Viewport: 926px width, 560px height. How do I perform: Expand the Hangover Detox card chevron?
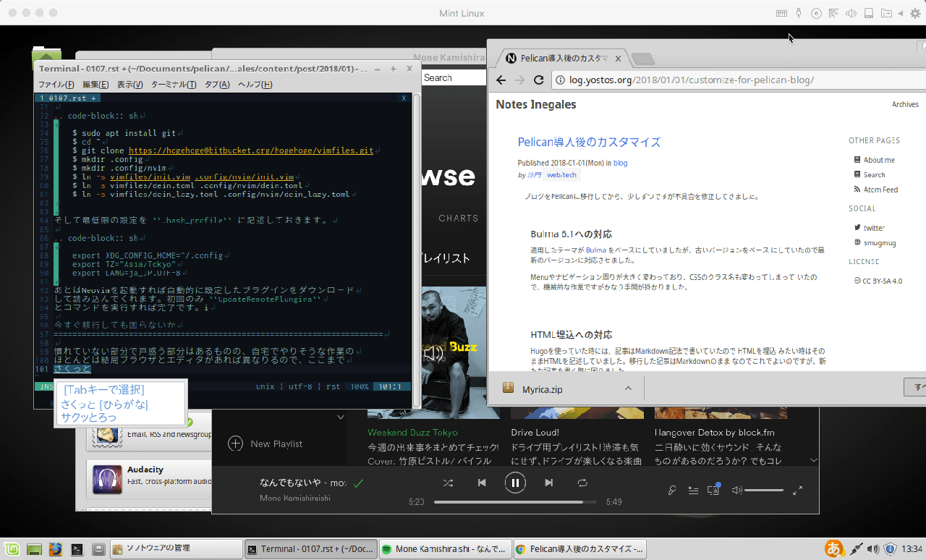813,460
